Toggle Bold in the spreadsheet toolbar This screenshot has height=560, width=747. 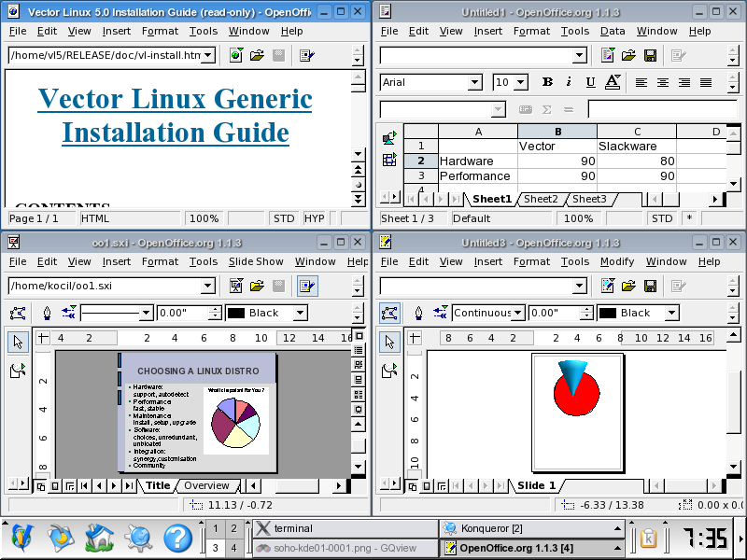point(547,82)
